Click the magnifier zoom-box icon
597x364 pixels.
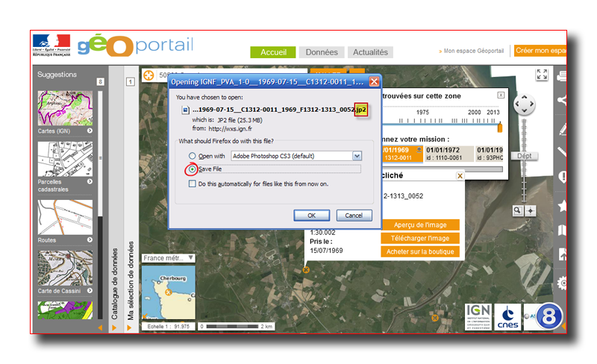[517, 210]
